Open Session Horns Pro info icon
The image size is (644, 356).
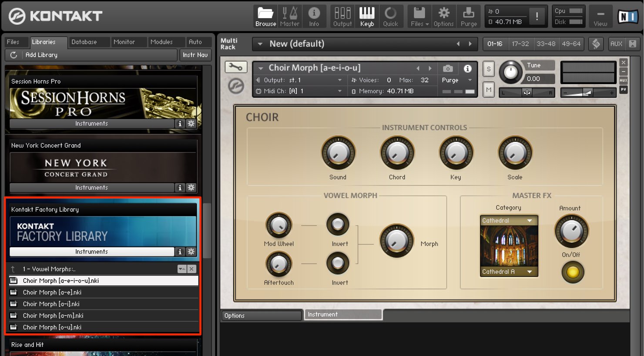180,124
